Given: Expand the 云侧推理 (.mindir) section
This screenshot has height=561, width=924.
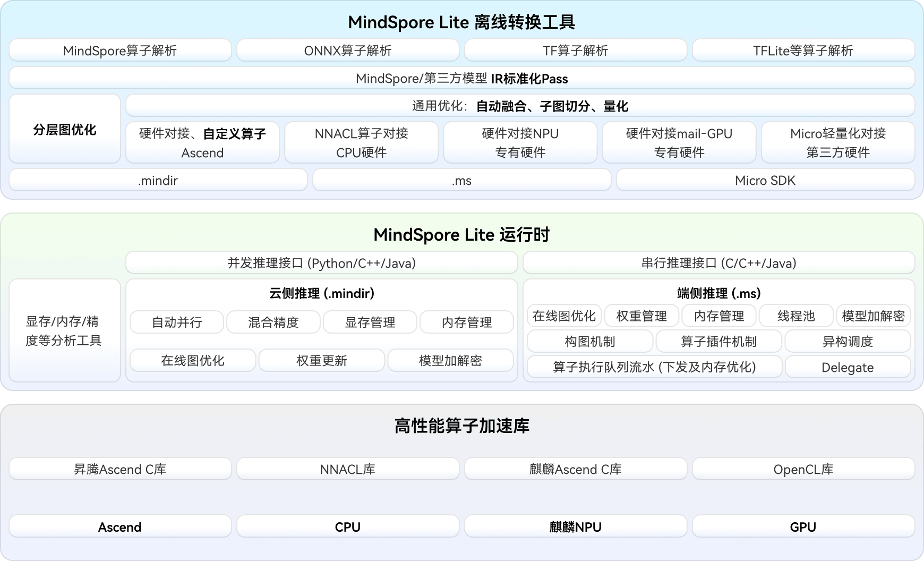Looking at the screenshot, I should pyautogui.click(x=321, y=293).
